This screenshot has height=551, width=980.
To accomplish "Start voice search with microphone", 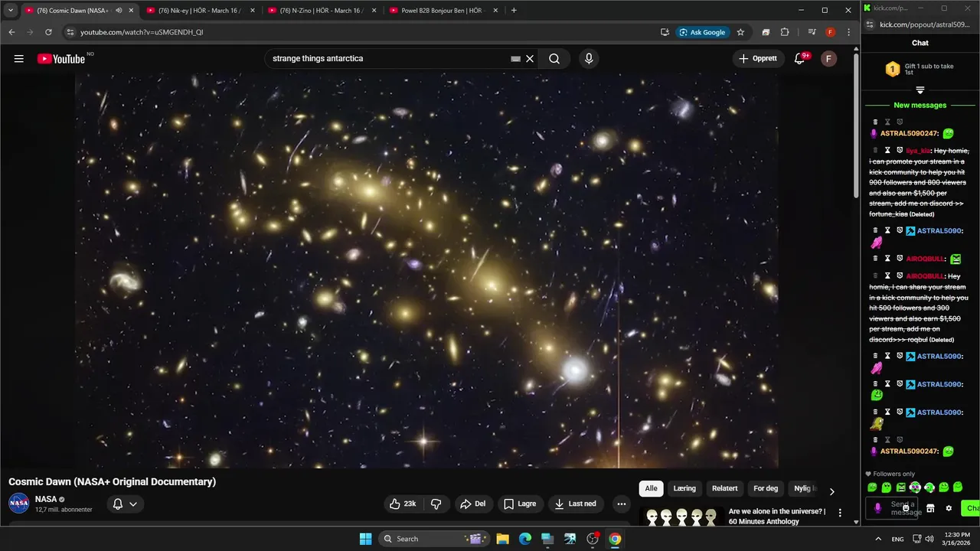I will click(589, 59).
